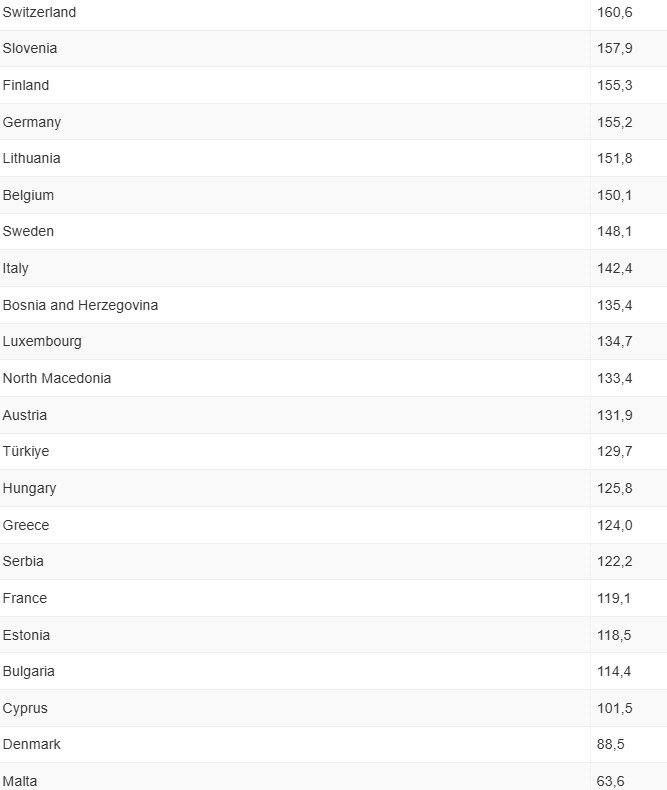Viewport: 667px width, 790px height.
Task: Select the Belgium country cell
Action: click(x=28, y=195)
